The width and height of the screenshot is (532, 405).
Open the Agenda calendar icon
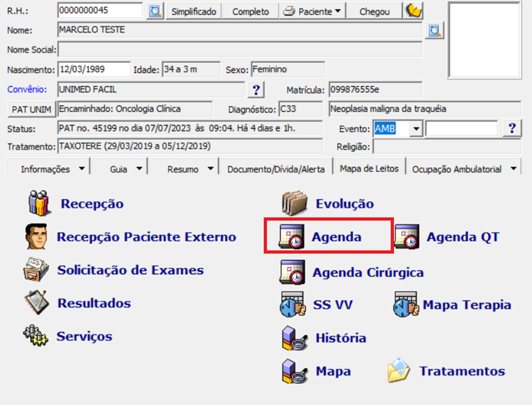[x=291, y=236]
